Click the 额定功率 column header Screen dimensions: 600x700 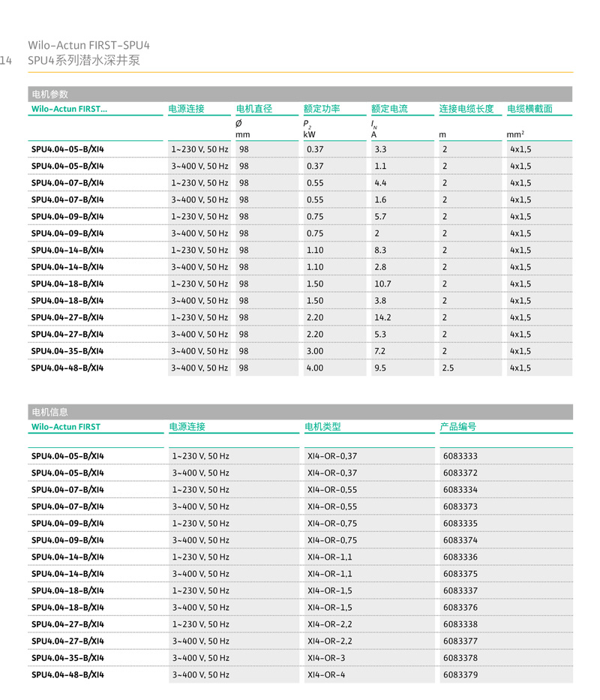tap(322, 109)
